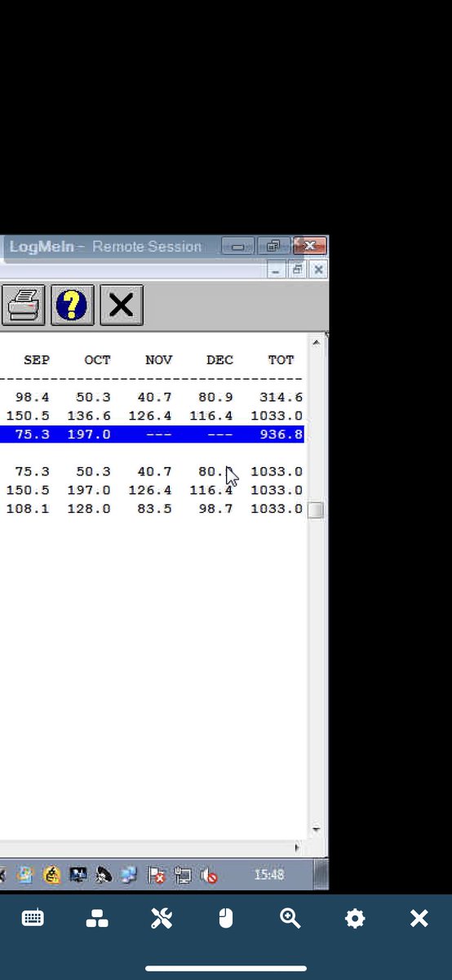This screenshot has height=980, width=452.
Task: Click the first Windows-style tray icon
Action: (x=25, y=875)
